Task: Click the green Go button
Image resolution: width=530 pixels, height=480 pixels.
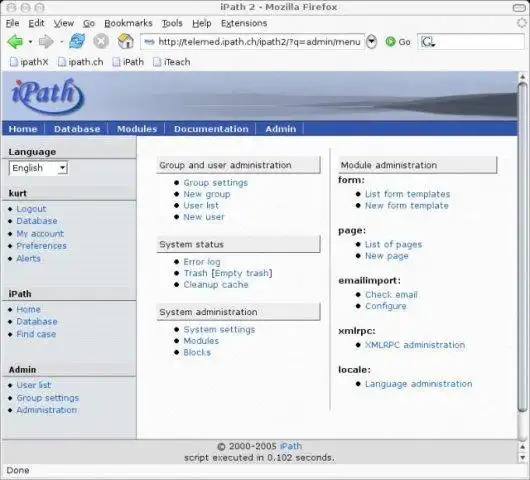Action: (398, 42)
